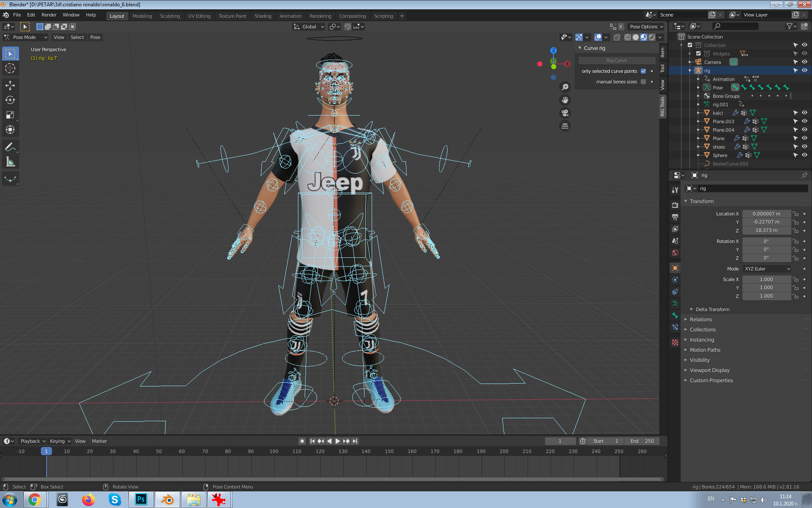Open the Render menu in the top bar
The width and height of the screenshot is (812, 508).
49,14
